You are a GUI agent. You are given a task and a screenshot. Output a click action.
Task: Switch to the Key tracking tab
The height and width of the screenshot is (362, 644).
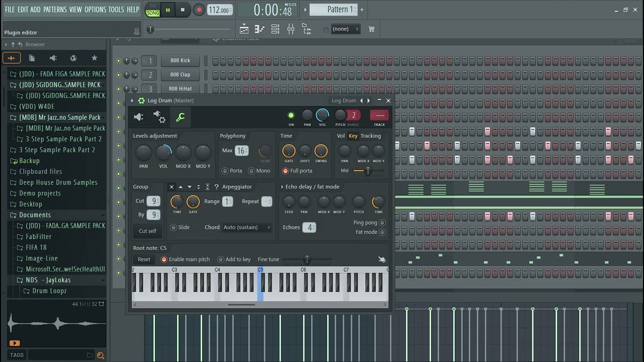pos(353,136)
